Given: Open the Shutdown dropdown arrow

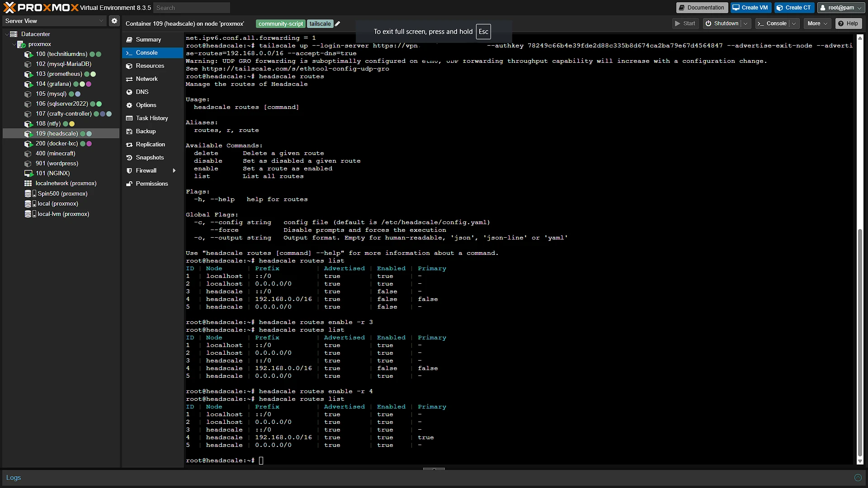Looking at the screenshot, I should (745, 23).
